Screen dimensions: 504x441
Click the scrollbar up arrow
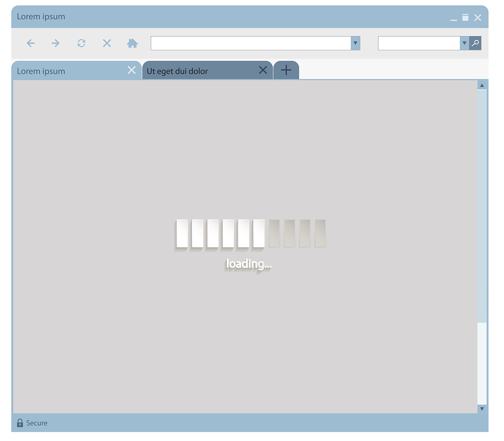[482, 85]
